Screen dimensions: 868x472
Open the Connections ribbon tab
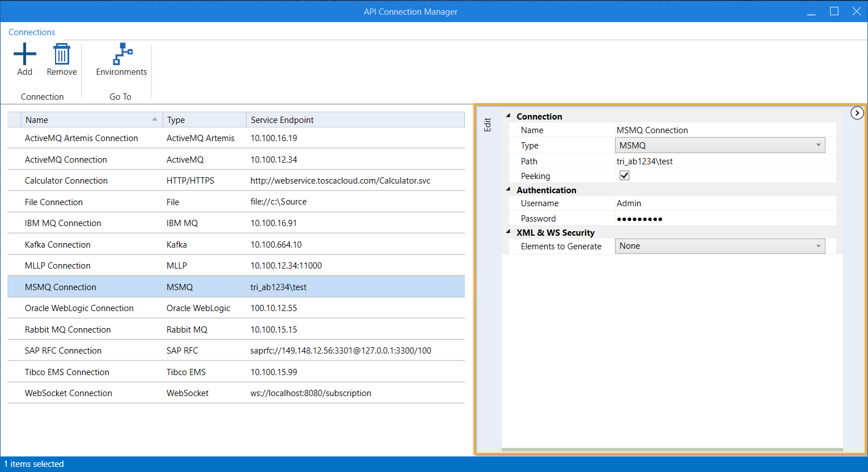[x=32, y=32]
